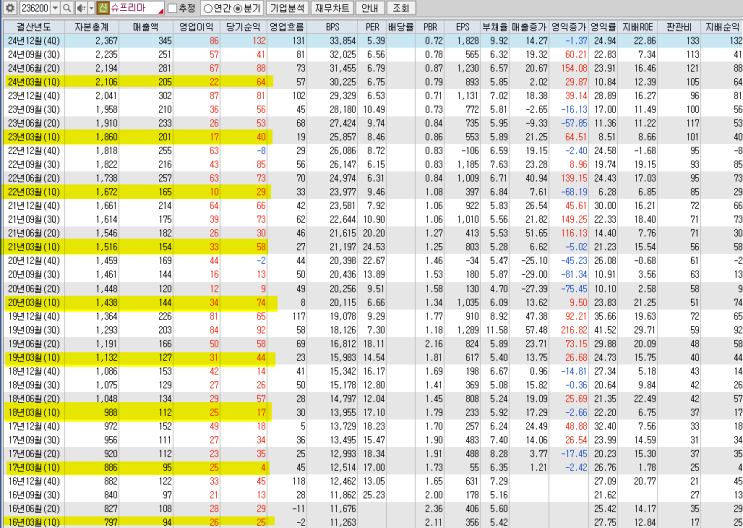Click the 결산년도 column header
The width and height of the screenshot is (743, 528).
pos(33,27)
